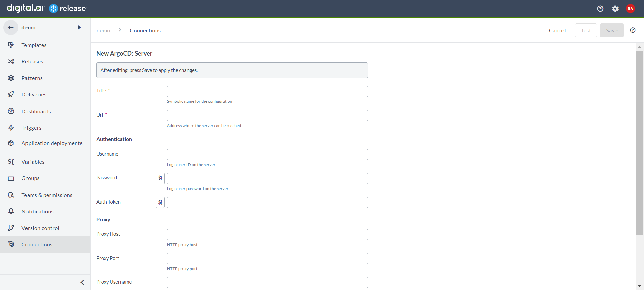Image resolution: width=644 pixels, height=290 pixels.
Task: Open the RA user avatar menu
Action: coord(630,9)
